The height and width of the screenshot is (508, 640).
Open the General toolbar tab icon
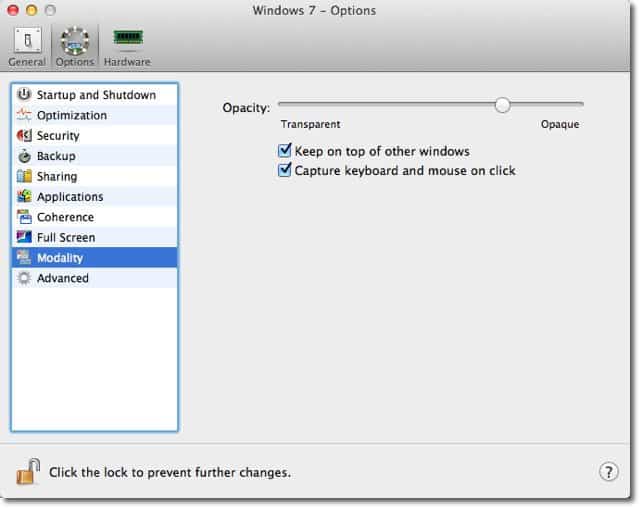pyautogui.click(x=28, y=40)
